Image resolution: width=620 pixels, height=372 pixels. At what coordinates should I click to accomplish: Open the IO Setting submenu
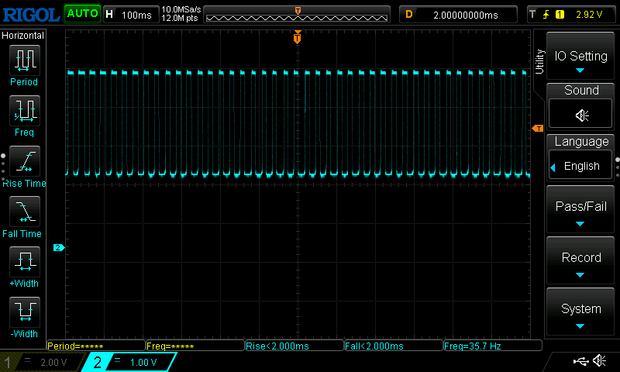click(x=580, y=56)
